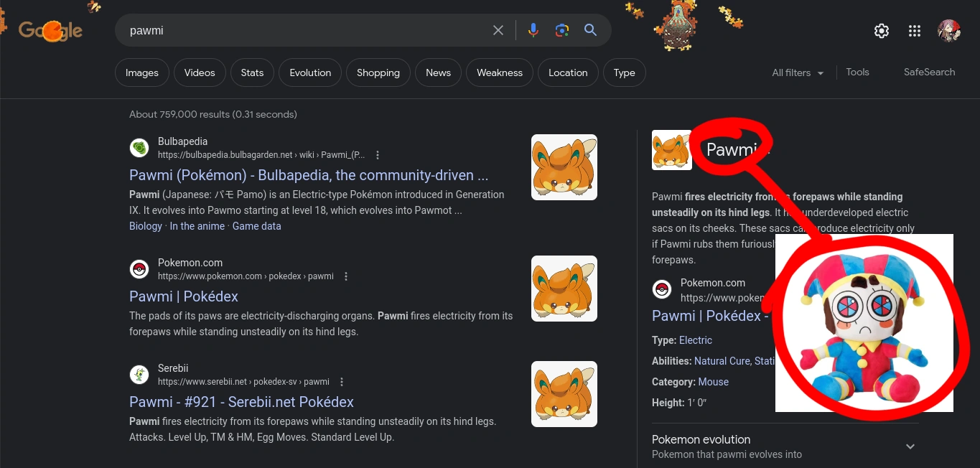This screenshot has height=468, width=980.
Task: Open the Videos search tab
Action: click(199, 72)
